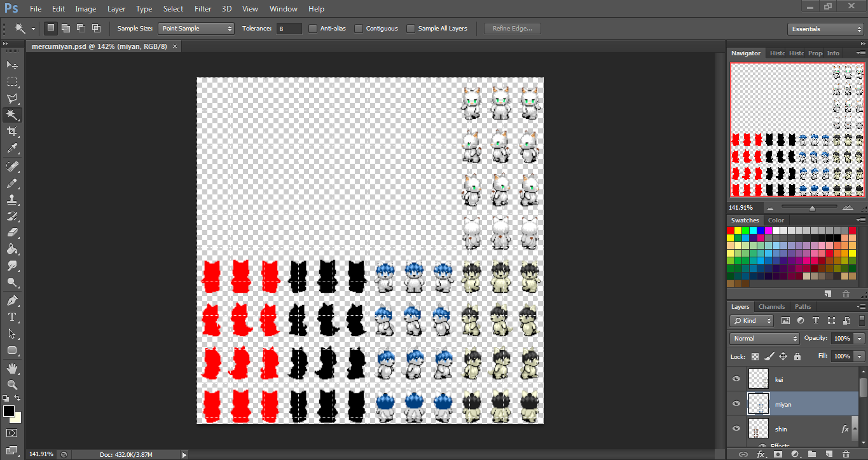
Task: Enable the Anti-alias checkbox
Action: [x=313, y=29]
